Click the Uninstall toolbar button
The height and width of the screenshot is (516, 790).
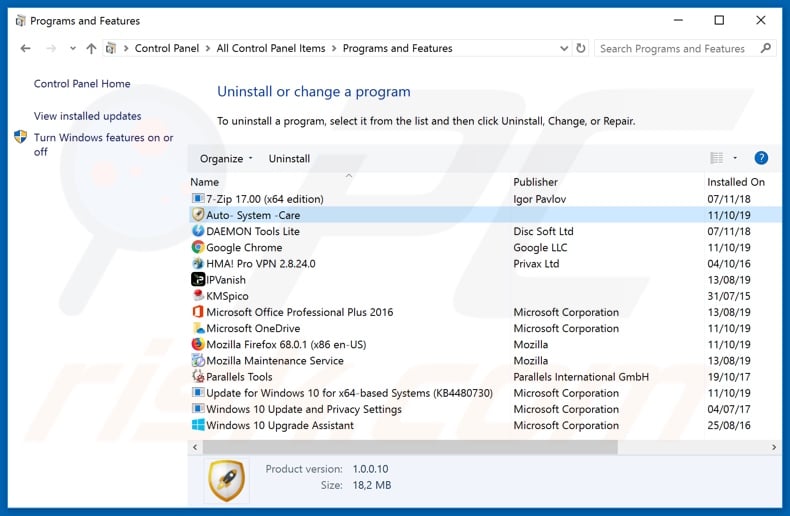point(289,159)
